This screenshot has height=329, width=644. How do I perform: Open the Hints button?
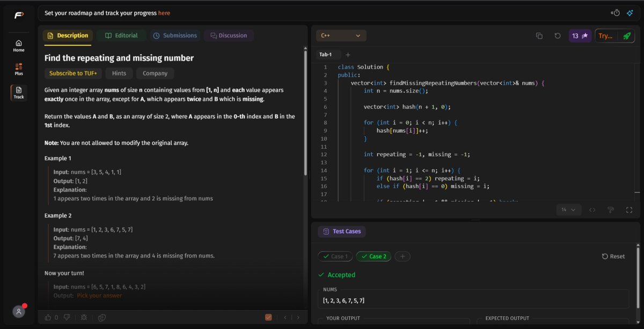(x=119, y=73)
